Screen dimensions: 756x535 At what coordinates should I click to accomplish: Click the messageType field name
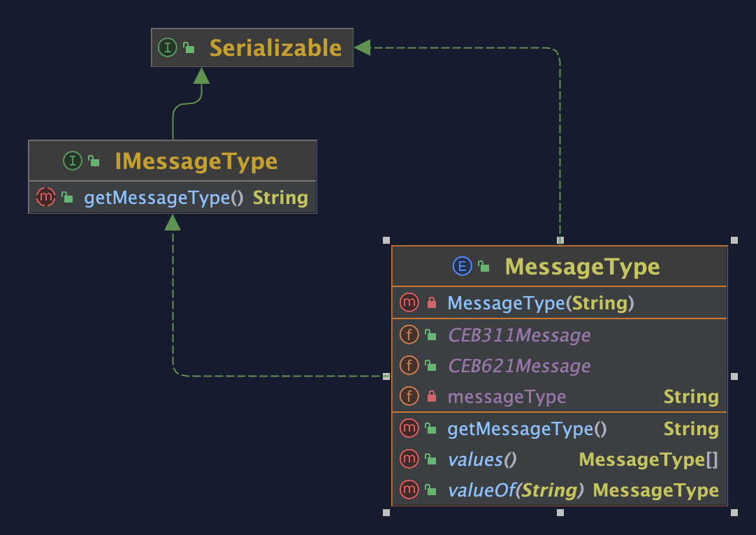[507, 397]
